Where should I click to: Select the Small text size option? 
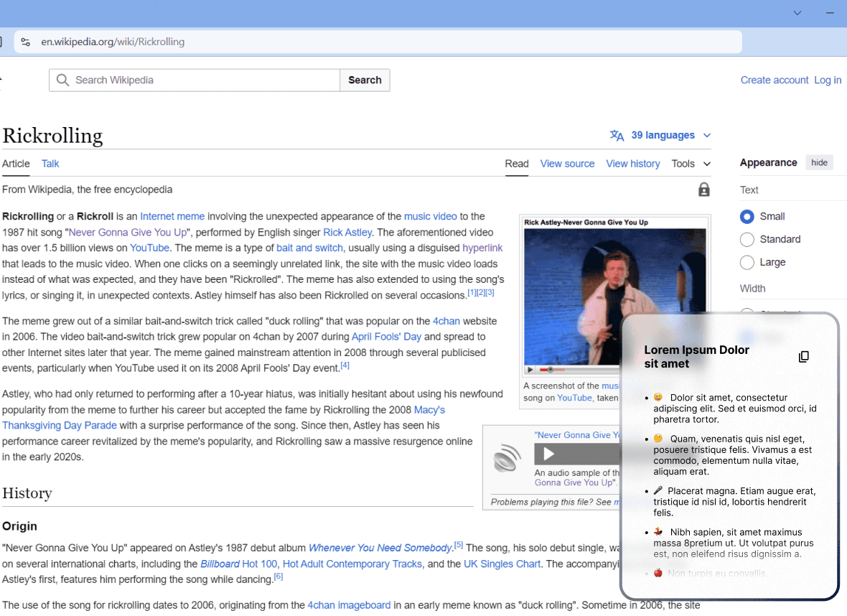click(x=747, y=217)
